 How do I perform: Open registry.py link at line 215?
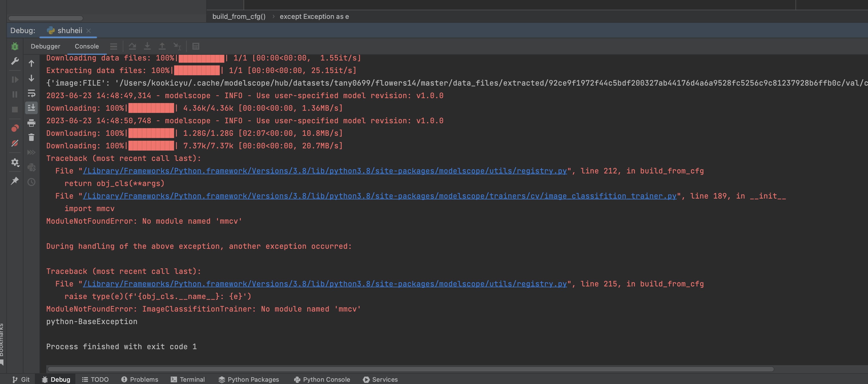pyautogui.click(x=325, y=284)
